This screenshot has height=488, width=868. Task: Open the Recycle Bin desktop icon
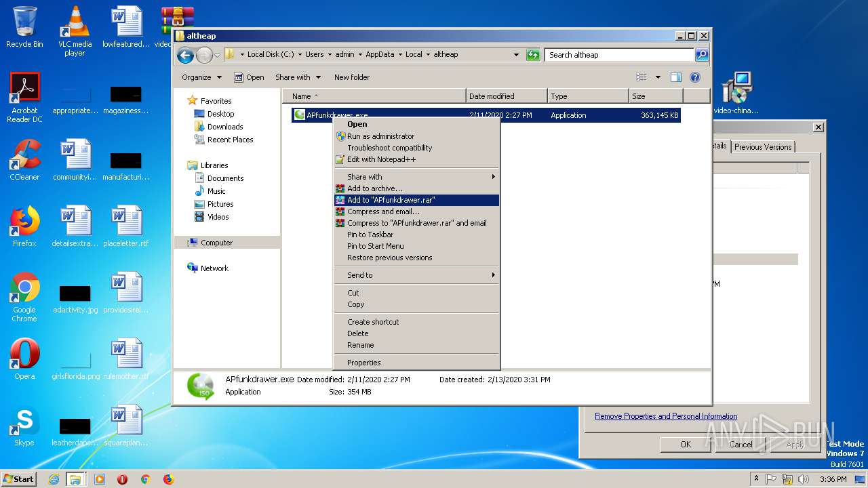pos(24,27)
